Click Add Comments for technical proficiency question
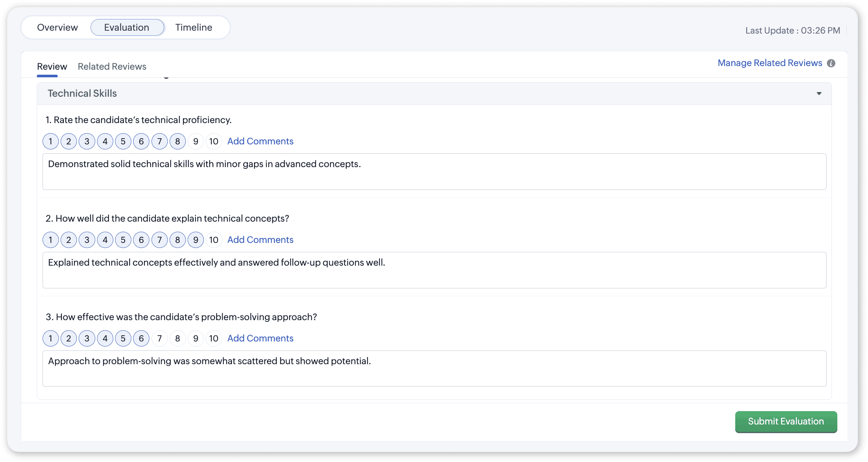Image resolution: width=868 pixels, height=462 pixels. coord(260,141)
